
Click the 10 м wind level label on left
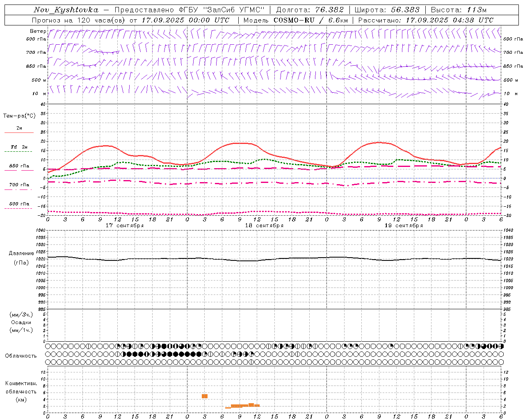[x=39, y=94]
